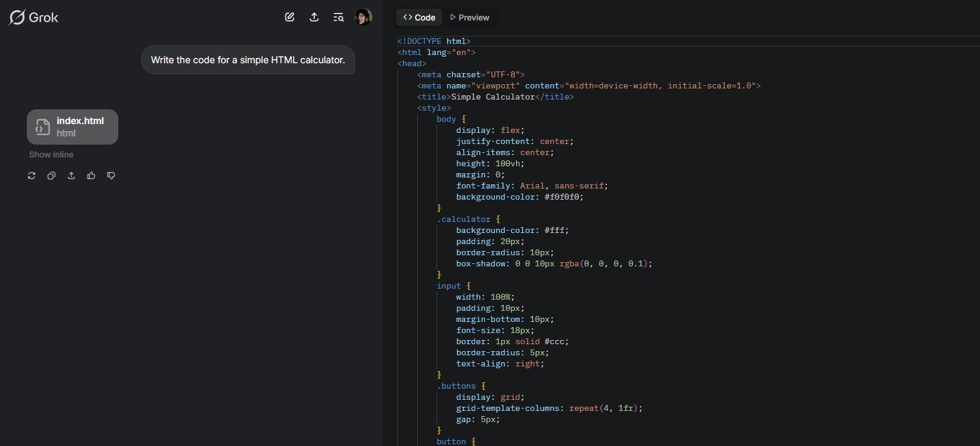Dislike the response with thumbs down

[111, 176]
